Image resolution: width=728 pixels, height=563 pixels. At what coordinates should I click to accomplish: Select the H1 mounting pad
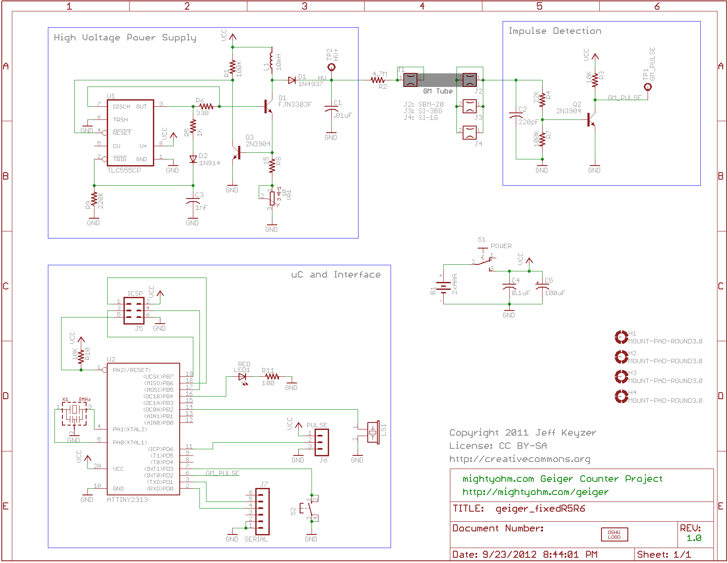(x=621, y=337)
